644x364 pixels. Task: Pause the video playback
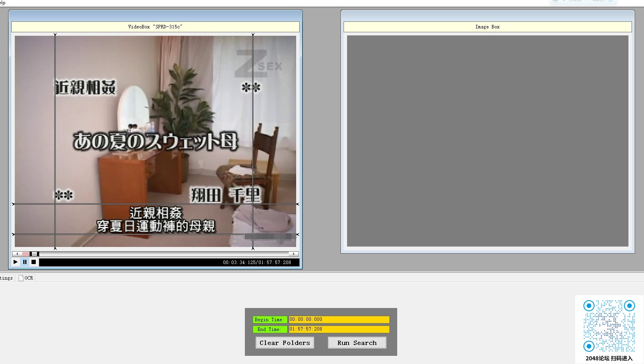(25, 262)
